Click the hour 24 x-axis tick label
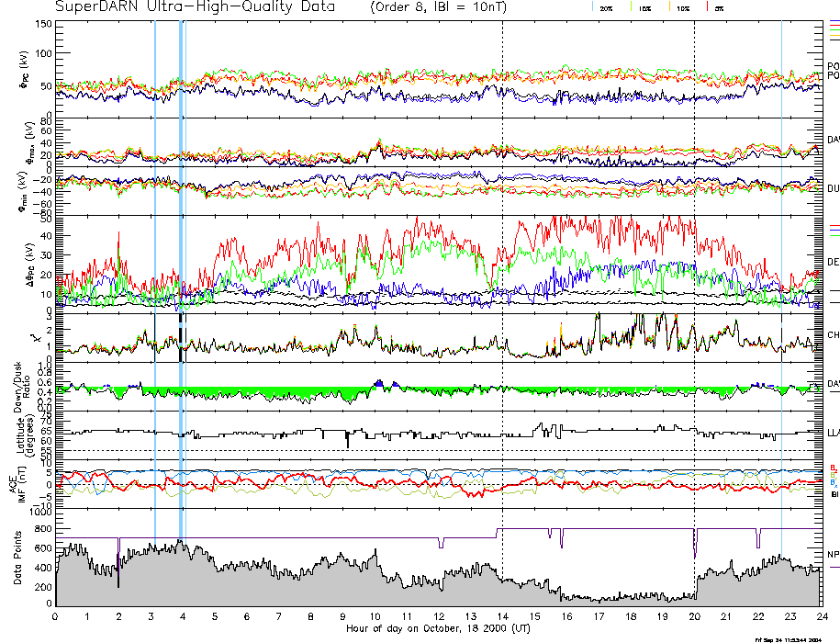The image size is (840, 643). click(x=821, y=617)
